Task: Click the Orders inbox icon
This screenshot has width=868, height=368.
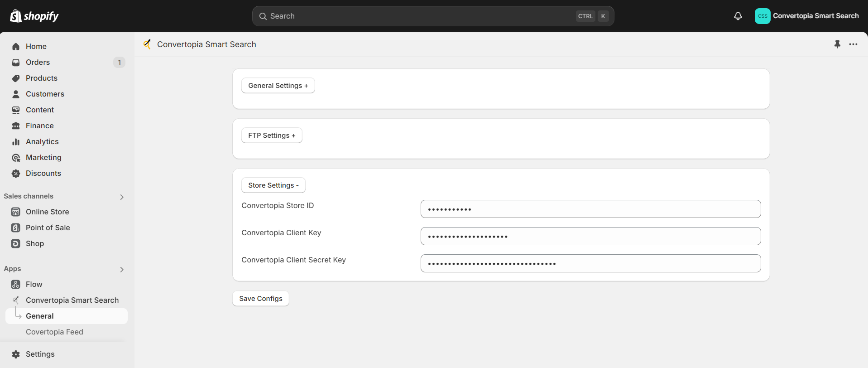Action: click(x=16, y=62)
